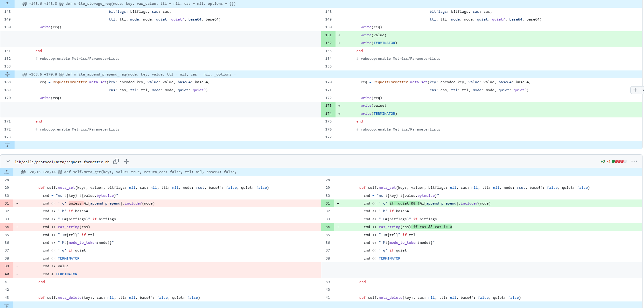
Task: Click 'if cas && cas != 0' added code
Action: click(433, 227)
